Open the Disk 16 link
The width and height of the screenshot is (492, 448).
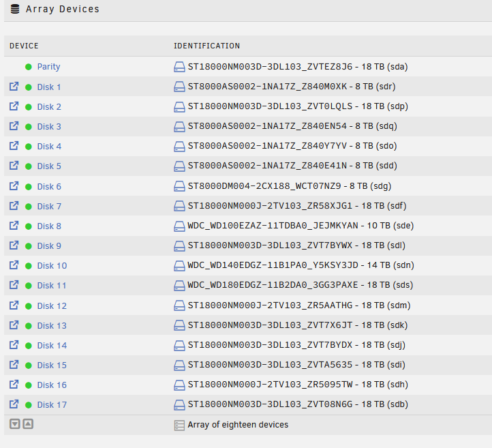coord(52,385)
